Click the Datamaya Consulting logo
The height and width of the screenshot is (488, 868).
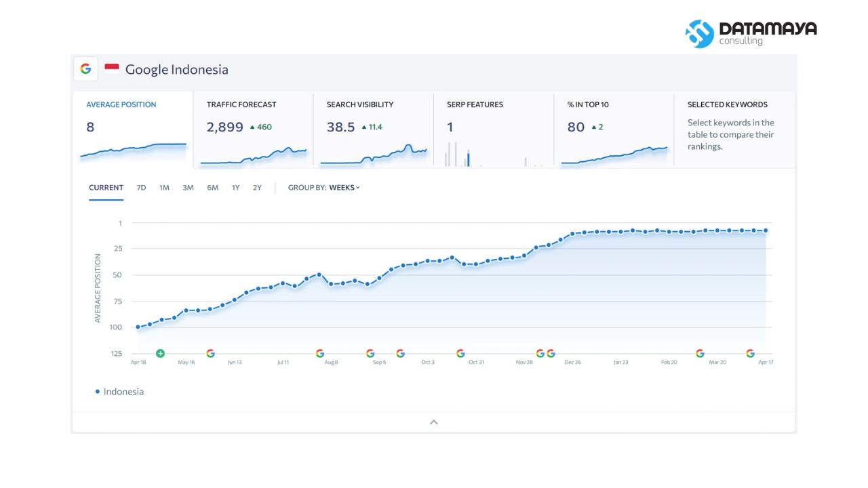click(751, 33)
